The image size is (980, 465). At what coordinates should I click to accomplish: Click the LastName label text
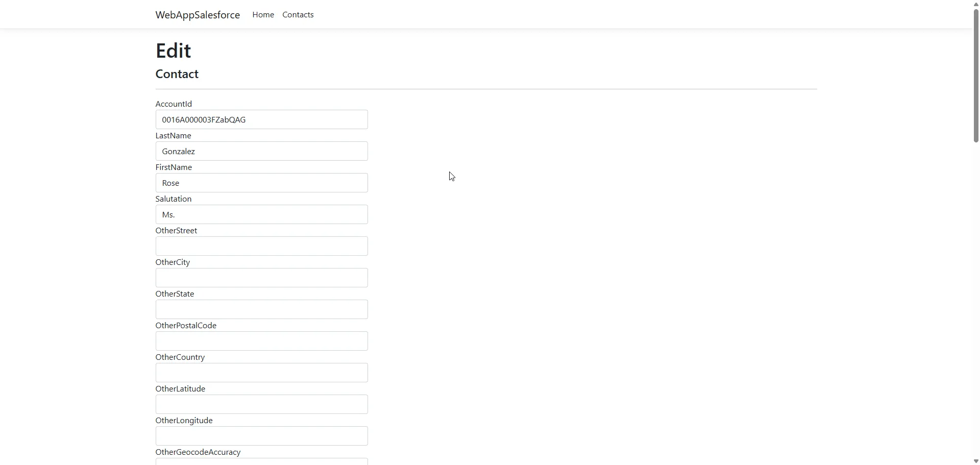[174, 136]
